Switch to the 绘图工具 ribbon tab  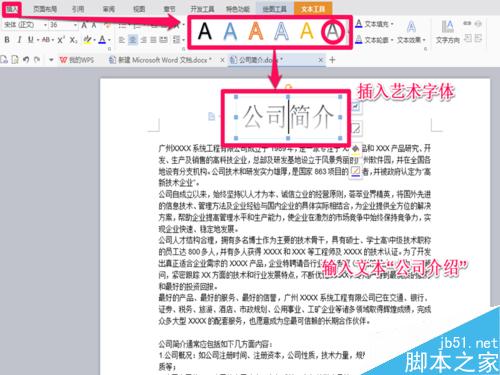point(275,9)
